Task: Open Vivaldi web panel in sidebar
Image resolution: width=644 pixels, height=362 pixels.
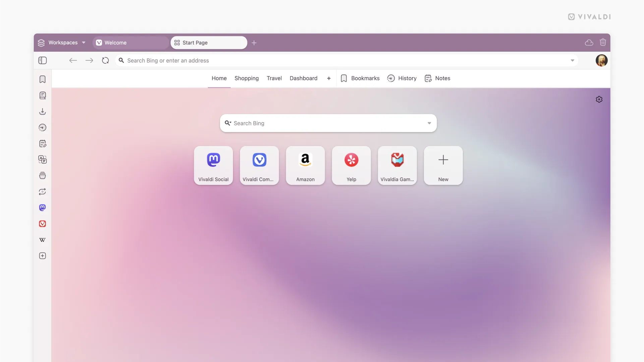Action: 43,224
